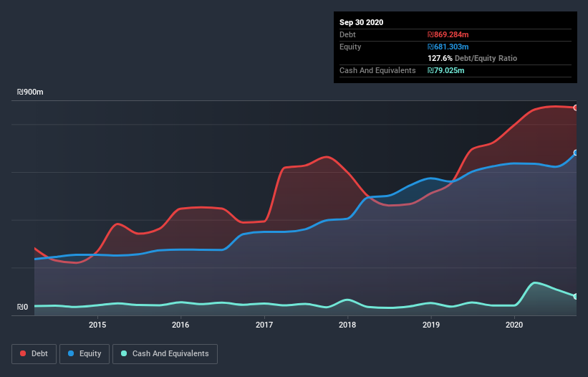The image size is (588, 377).
Task: Click the ₪0 y-axis label
Action: 22,307
